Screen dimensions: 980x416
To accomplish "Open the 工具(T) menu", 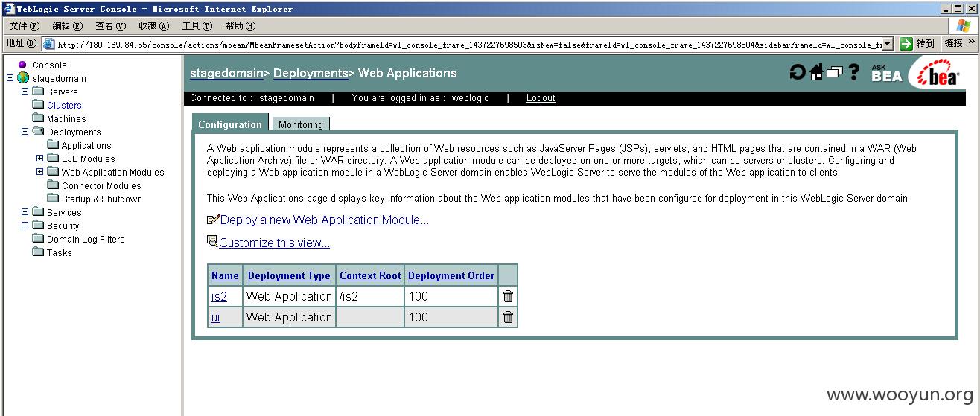I will (x=197, y=26).
